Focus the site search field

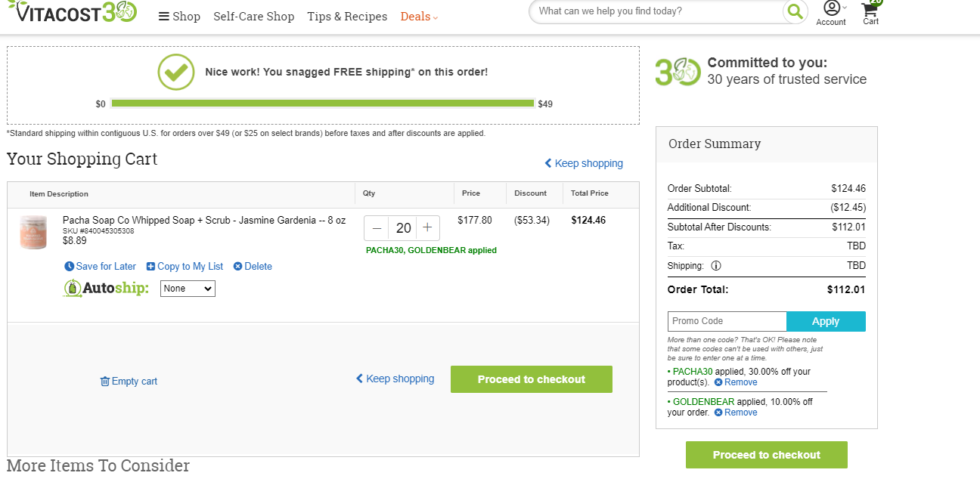pyautogui.click(x=658, y=11)
